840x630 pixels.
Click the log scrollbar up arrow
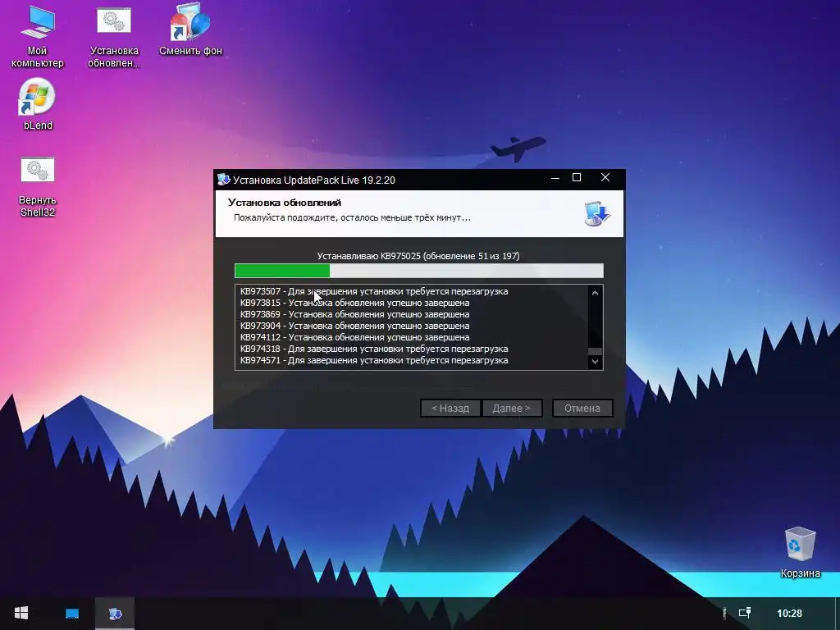[595, 293]
